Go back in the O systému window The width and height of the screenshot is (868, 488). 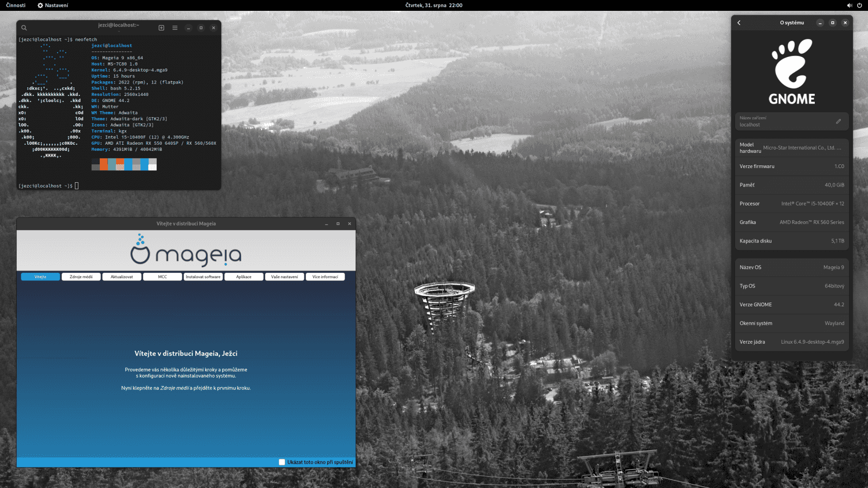coord(739,23)
